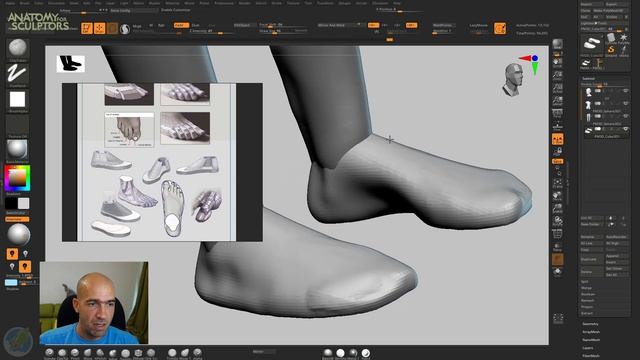The width and height of the screenshot is (640, 360).
Task: Click the BPR render icon
Action: [x=558, y=44]
